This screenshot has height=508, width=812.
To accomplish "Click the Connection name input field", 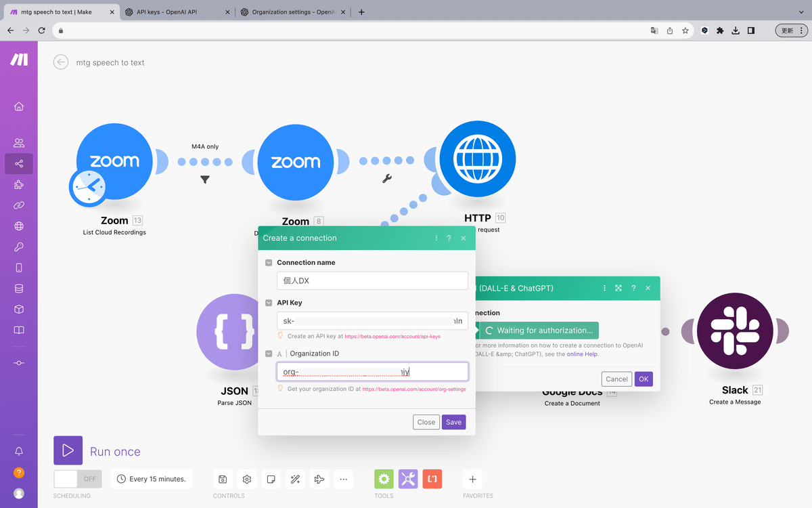I will 372,280.
